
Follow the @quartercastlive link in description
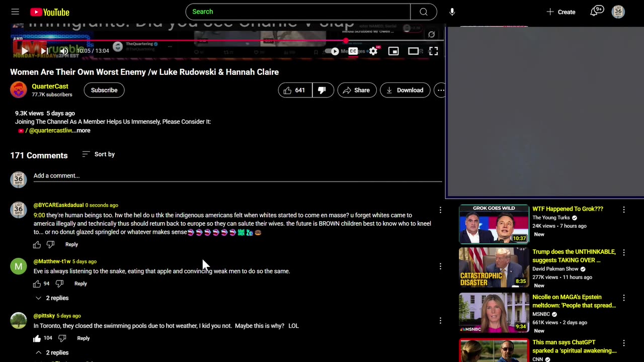point(51,131)
